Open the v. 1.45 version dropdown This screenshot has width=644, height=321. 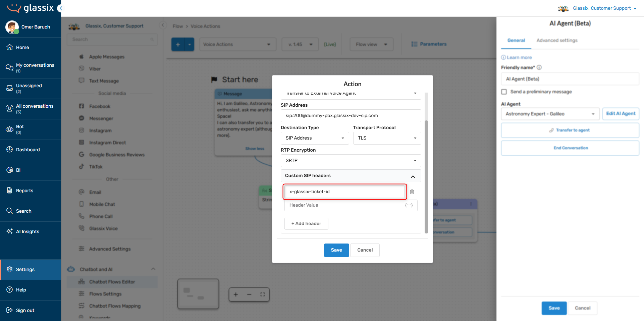coord(301,45)
